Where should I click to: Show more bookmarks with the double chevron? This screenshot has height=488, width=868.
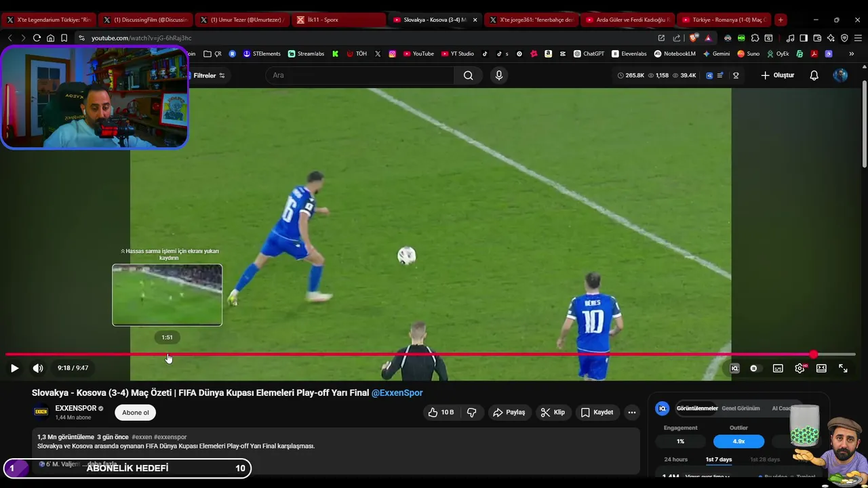pyautogui.click(x=851, y=54)
